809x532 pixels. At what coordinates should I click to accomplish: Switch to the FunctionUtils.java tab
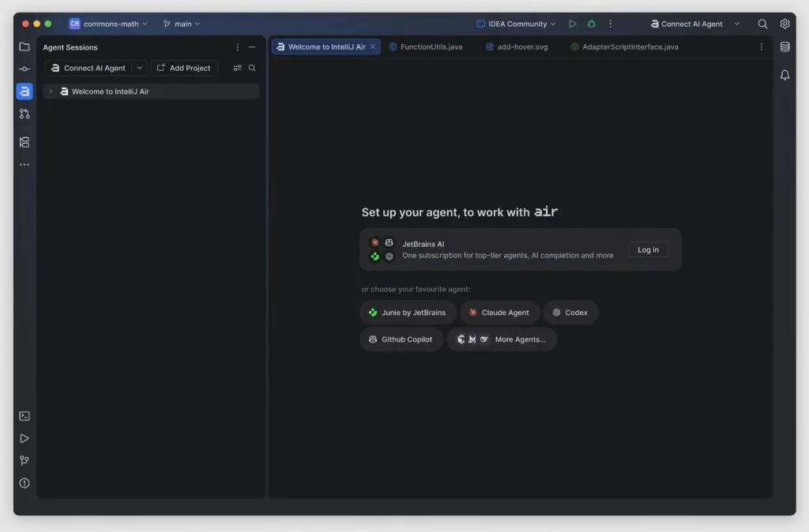point(426,47)
